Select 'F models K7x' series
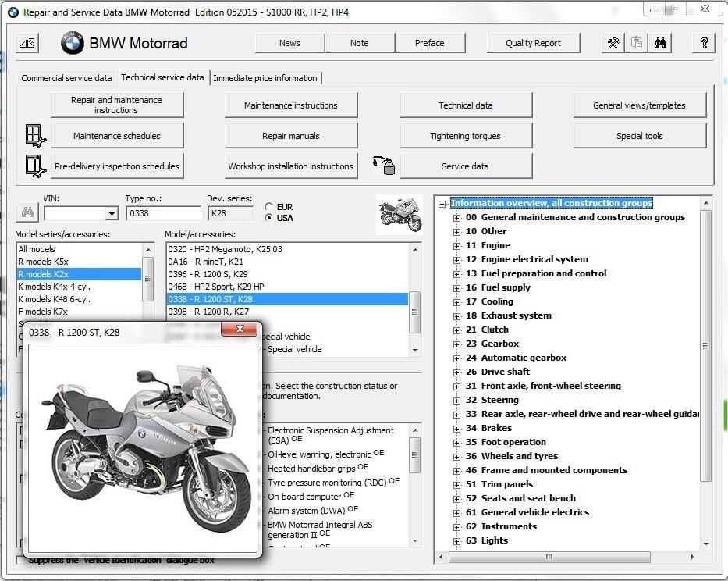Viewport: 728px width, 581px height. pos(79,312)
